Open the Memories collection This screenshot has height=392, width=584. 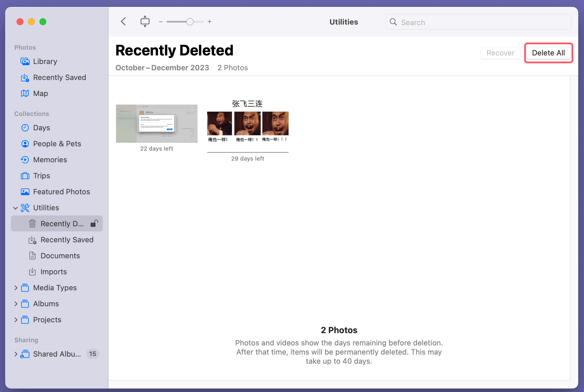(x=50, y=159)
